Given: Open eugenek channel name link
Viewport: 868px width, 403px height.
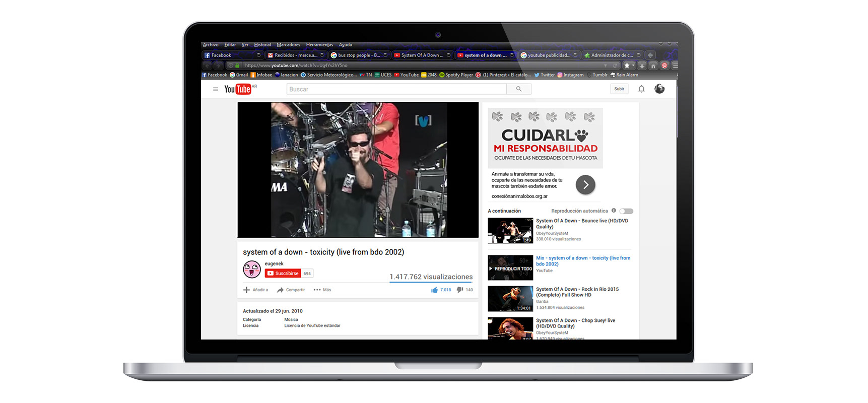Looking at the screenshot, I should point(274,263).
